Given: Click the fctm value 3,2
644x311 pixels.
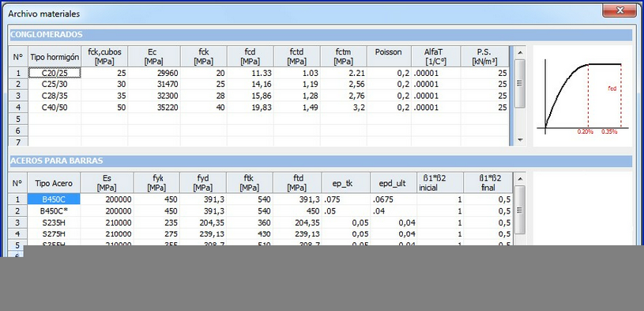Looking at the screenshot, I should 359,108.
